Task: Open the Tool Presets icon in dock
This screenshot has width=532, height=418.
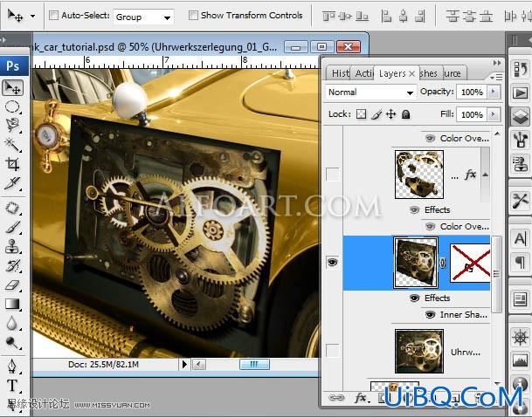Action: point(521,201)
